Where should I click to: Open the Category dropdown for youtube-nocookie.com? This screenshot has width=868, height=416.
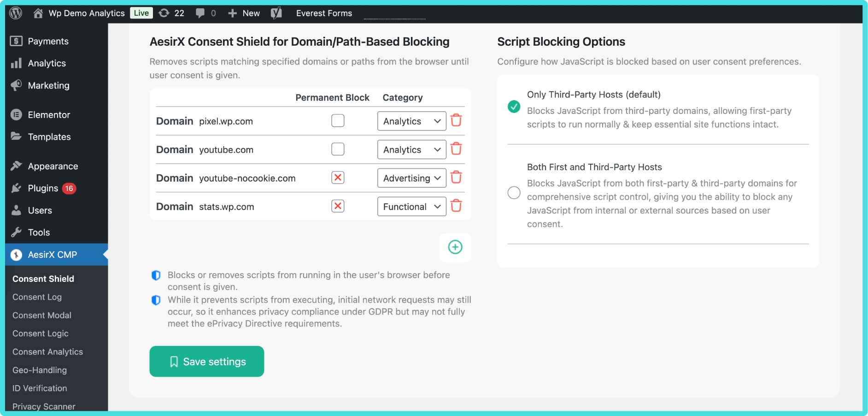point(411,178)
